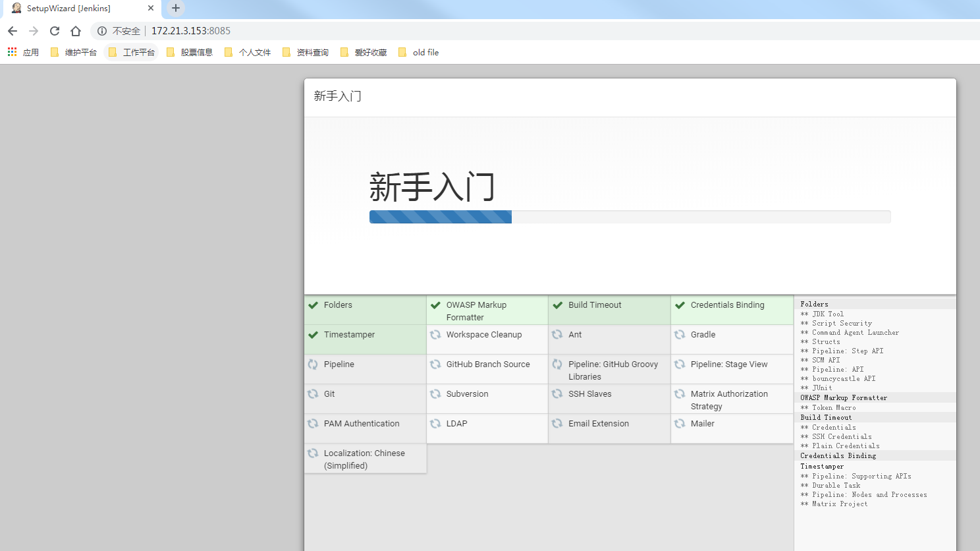Reload the Jenkins setup page
Screen dimensions: 980x551
click(x=55, y=31)
